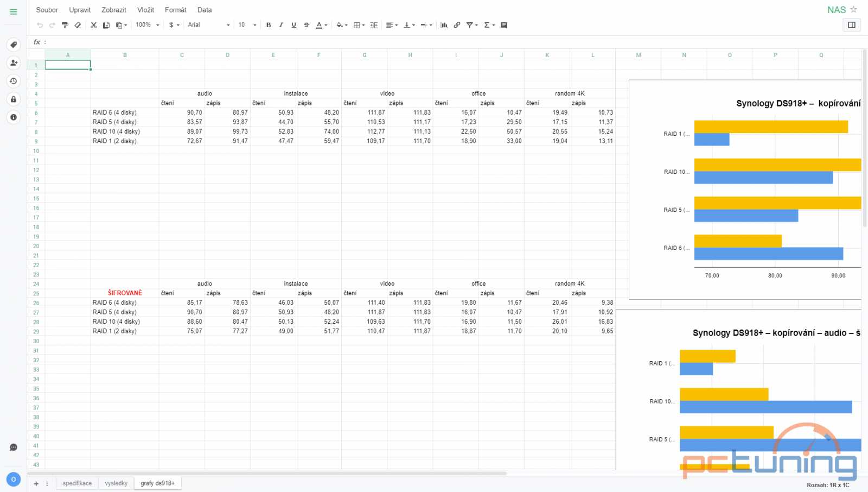Click the lock icon in the sidebar
This screenshot has width=868, height=492.
(x=14, y=99)
